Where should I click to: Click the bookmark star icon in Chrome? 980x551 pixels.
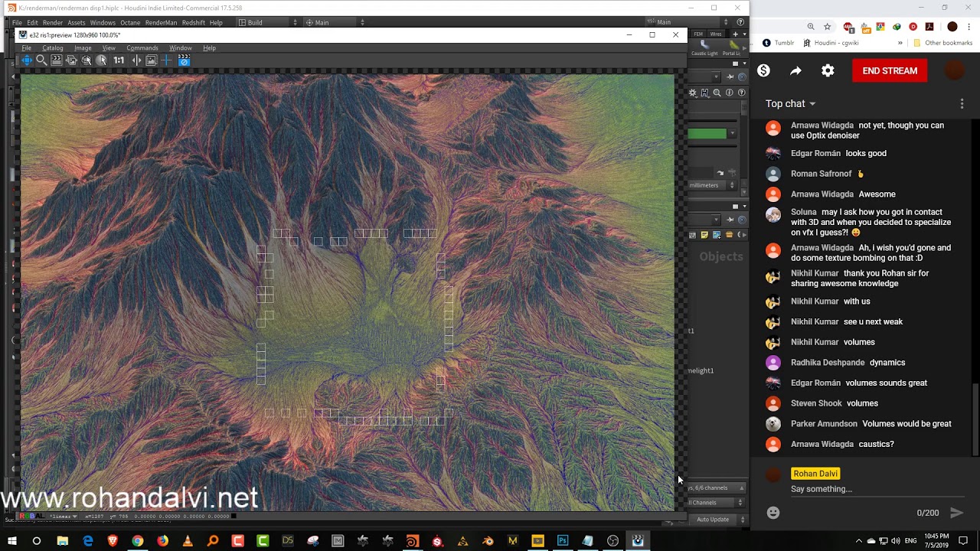[827, 27]
